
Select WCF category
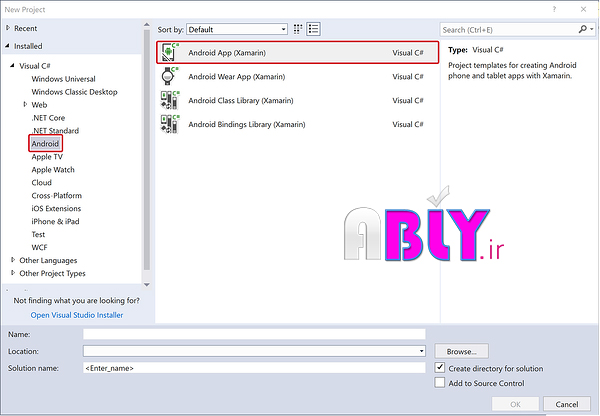coord(39,247)
